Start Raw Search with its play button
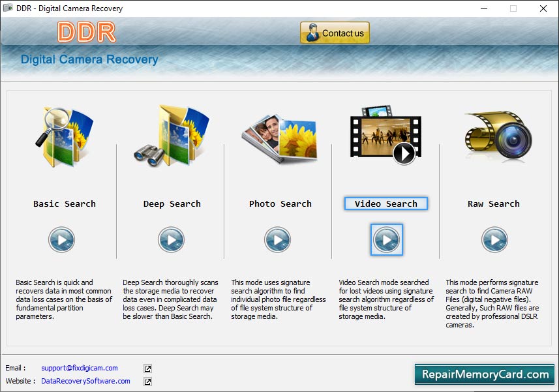 click(494, 239)
